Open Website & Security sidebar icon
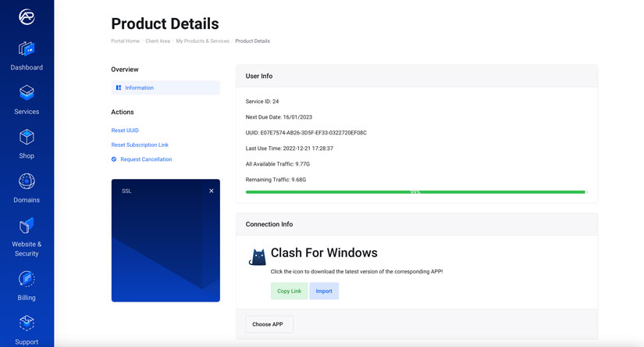 point(27,227)
